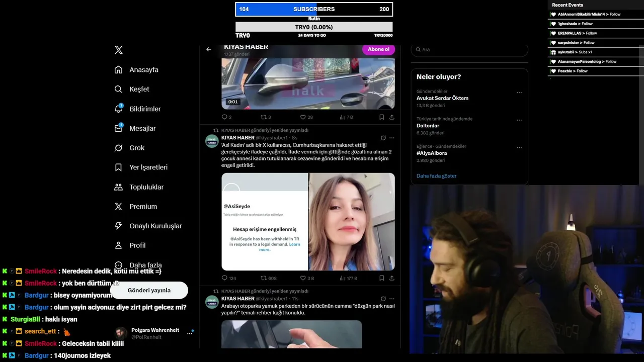The width and height of the screenshot is (644, 362).
Task: Repost the Asi Kadın post 608
Action: 269,278
